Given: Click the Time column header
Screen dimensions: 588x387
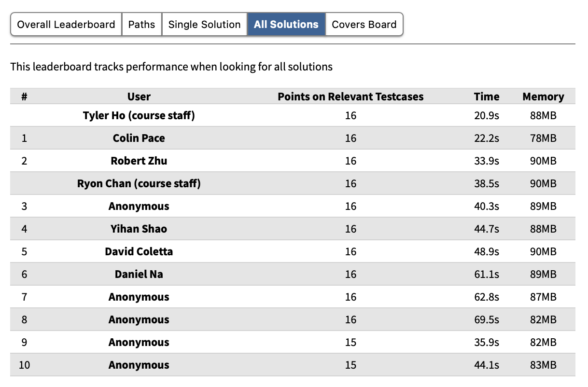Looking at the screenshot, I should coord(487,97).
